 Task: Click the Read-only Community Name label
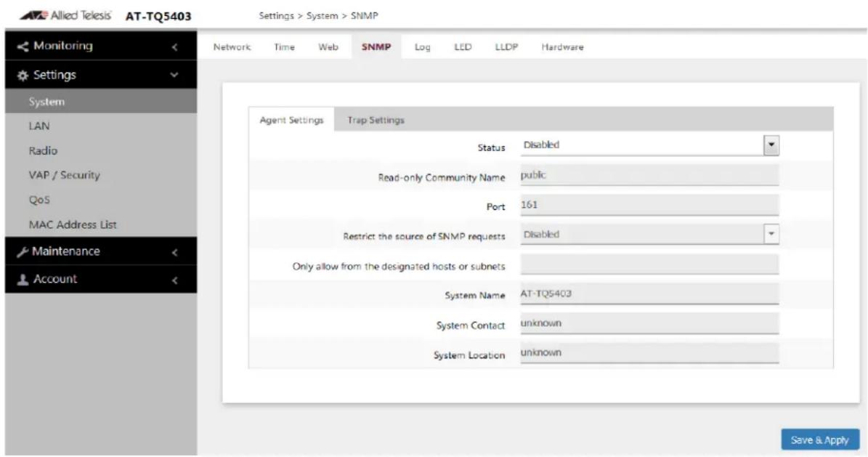442,178
